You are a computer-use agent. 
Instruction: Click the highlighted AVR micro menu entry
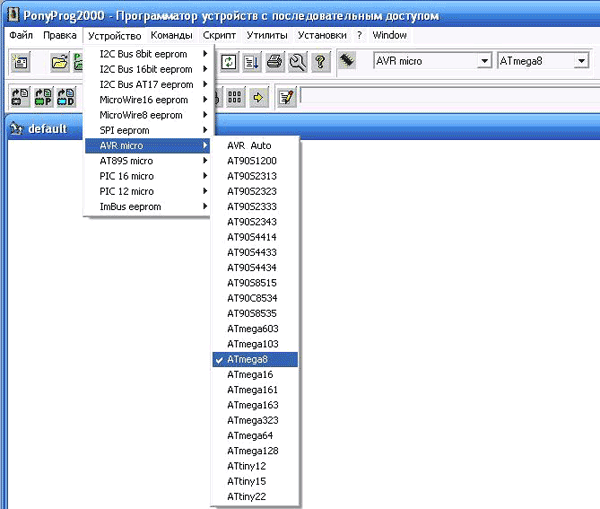coord(147,145)
